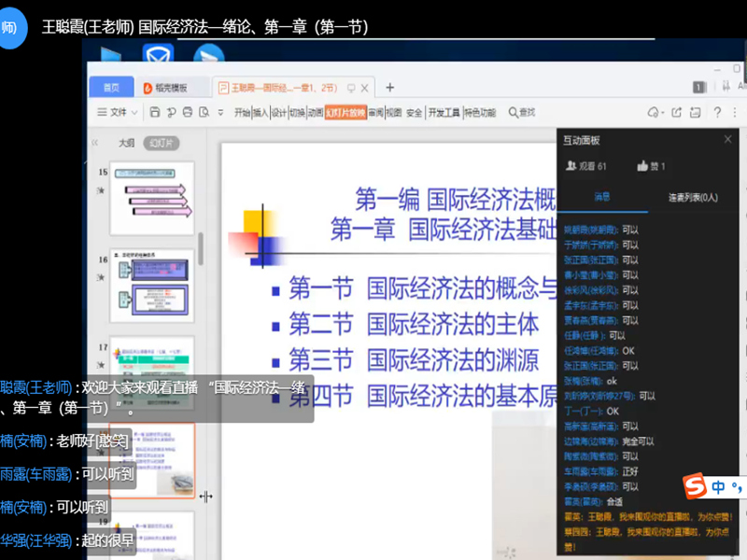Open the 文件 file menu dropdown
Screen dimensions: 747x560
(118, 112)
